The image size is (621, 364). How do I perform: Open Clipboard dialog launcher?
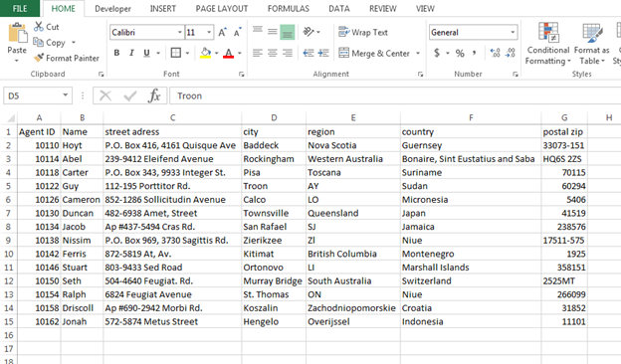101,74
